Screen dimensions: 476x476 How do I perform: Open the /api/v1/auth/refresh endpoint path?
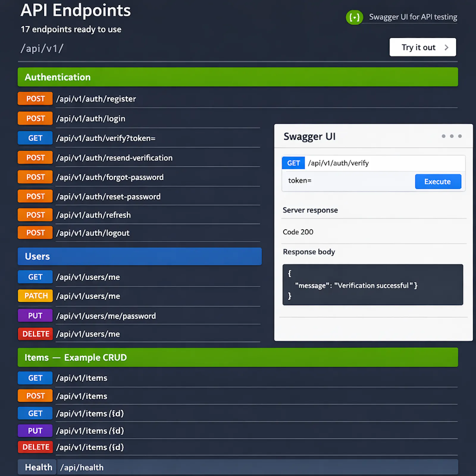pyautogui.click(x=93, y=215)
